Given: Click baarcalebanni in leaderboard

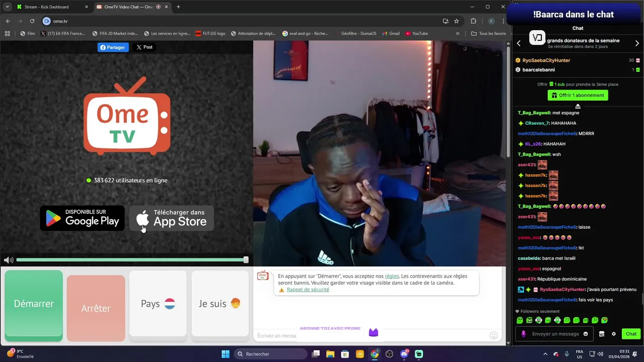Looking at the screenshot, I should pyautogui.click(x=538, y=70).
